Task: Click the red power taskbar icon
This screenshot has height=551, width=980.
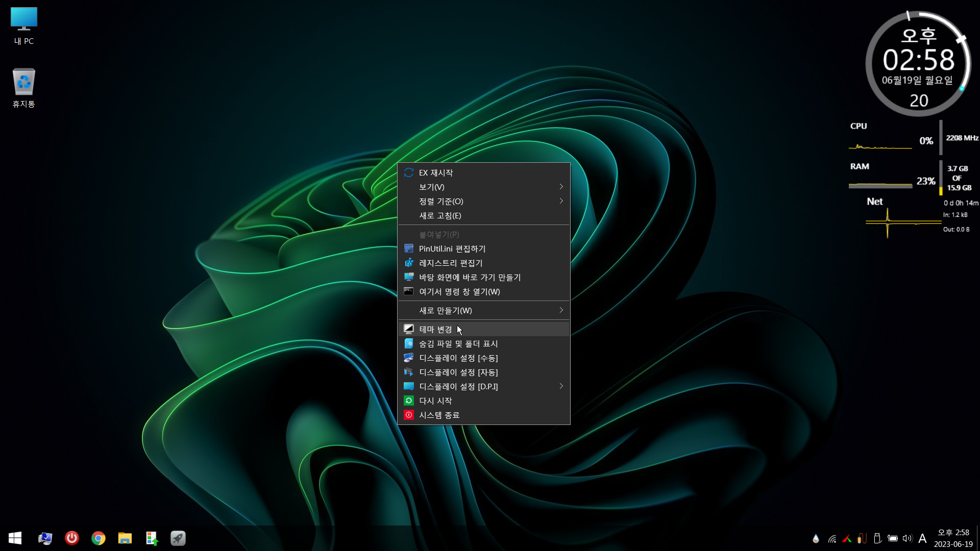Action: (72, 538)
